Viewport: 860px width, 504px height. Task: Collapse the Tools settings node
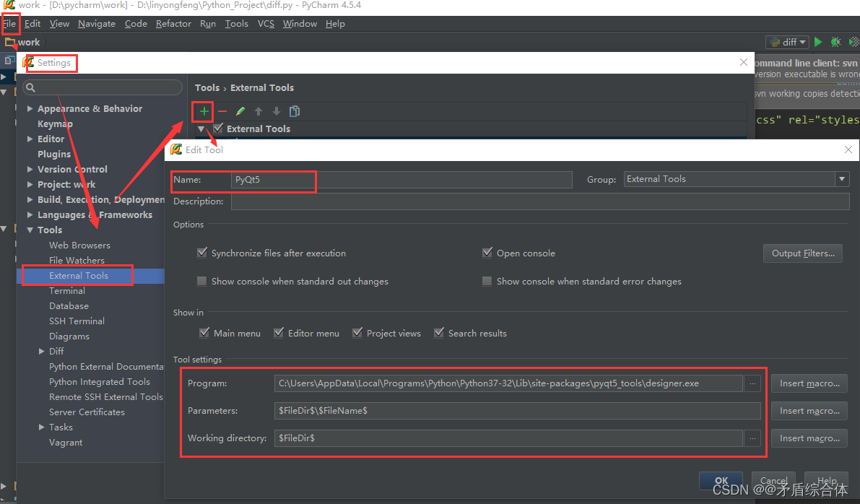click(30, 230)
